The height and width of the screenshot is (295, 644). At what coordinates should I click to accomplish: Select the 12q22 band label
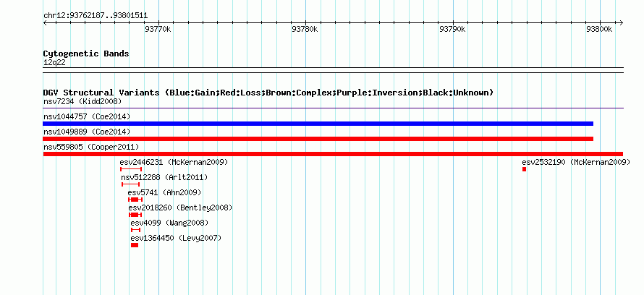point(54,63)
